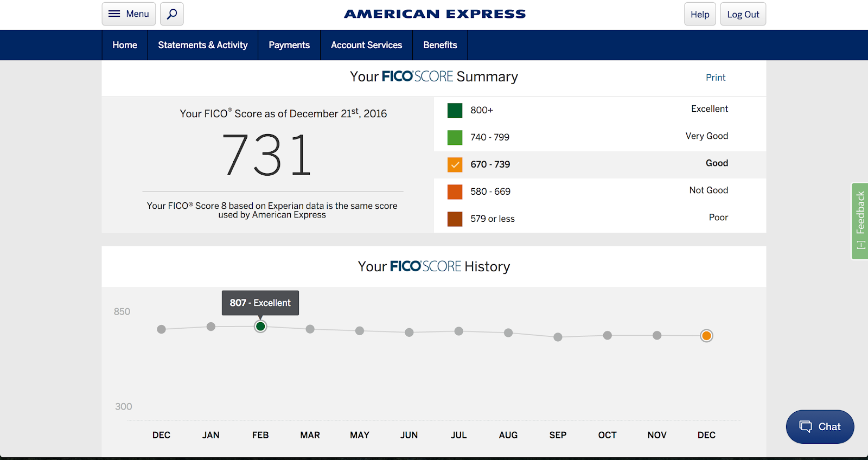Click the 850 axis label
868x460 pixels.
122,311
